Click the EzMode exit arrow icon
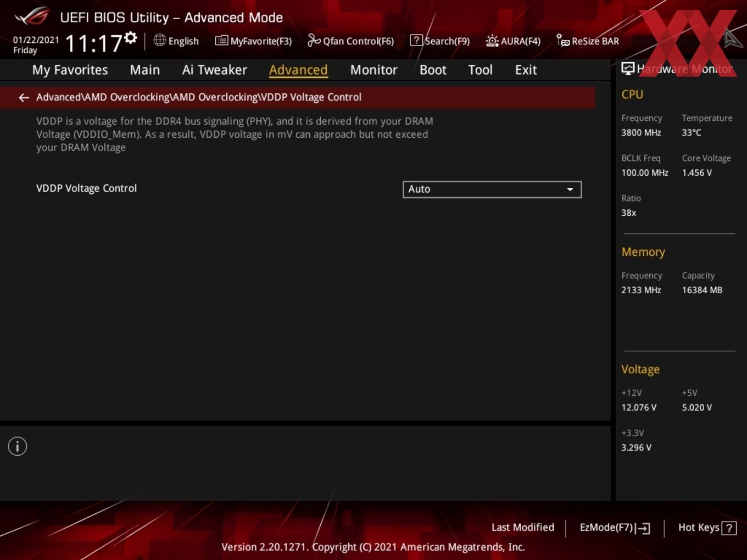 (x=643, y=529)
